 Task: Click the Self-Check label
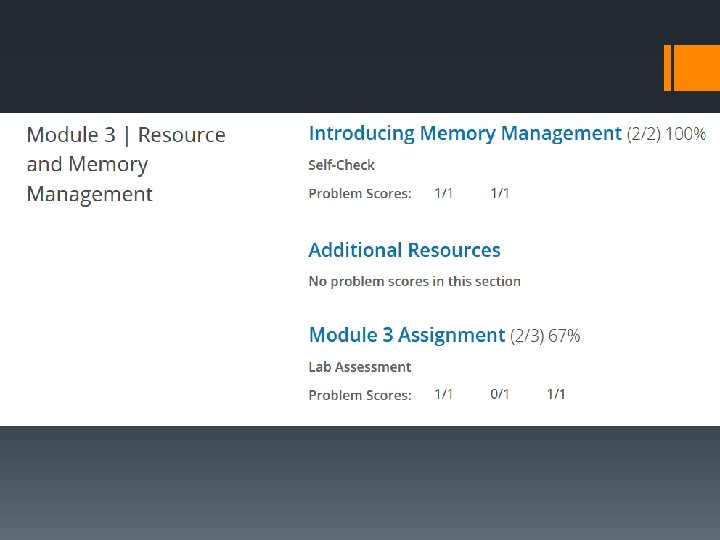tap(341, 165)
